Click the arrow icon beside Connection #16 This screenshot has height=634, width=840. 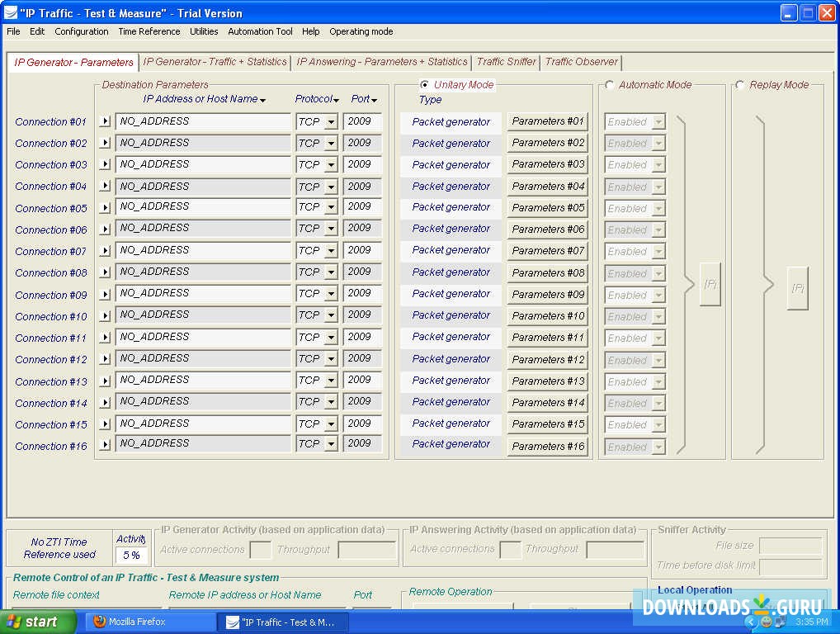coord(105,446)
